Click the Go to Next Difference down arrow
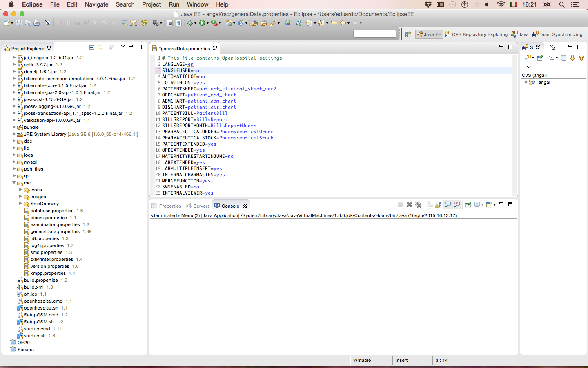 572,58
